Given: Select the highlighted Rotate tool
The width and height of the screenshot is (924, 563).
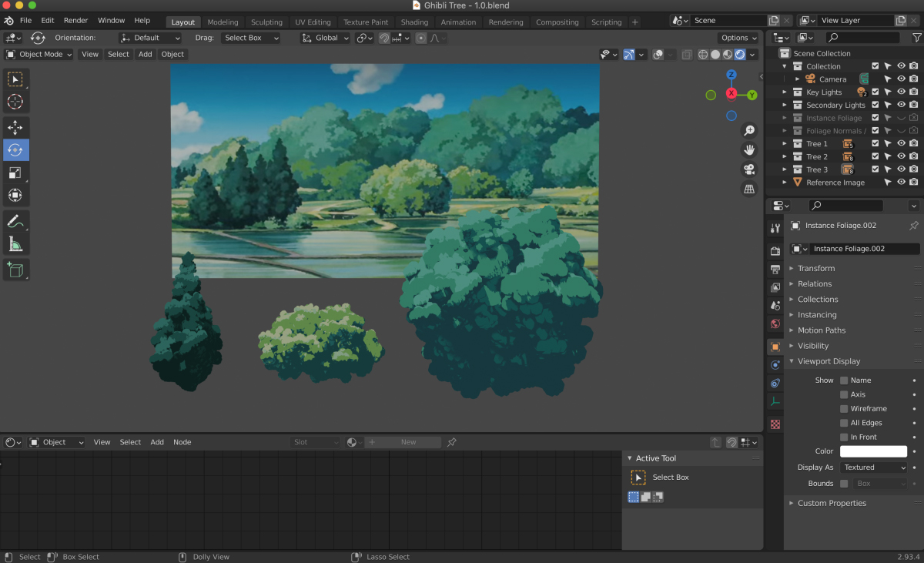Looking at the screenshot, I should pos(15,150).
